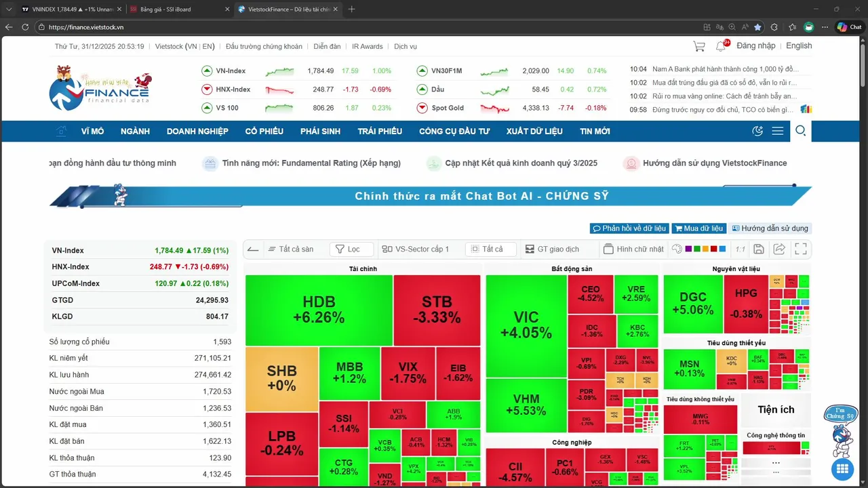
Task: Reload the page with refresh icon
Action: [25, 27]
